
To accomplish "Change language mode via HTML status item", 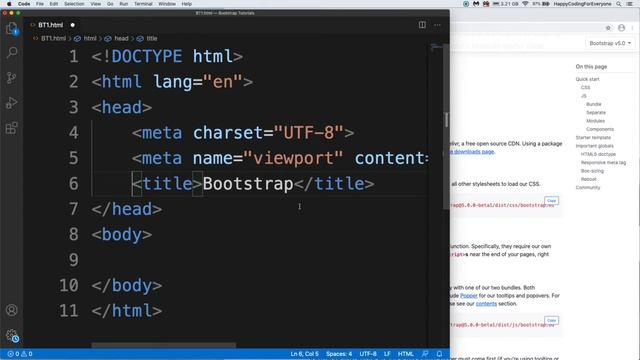I will (405, 354).
